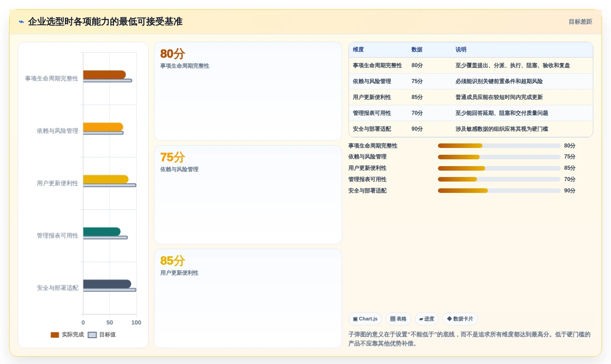
Task: Toggle the 实际完成 legend entry
Action: (67, 334)
